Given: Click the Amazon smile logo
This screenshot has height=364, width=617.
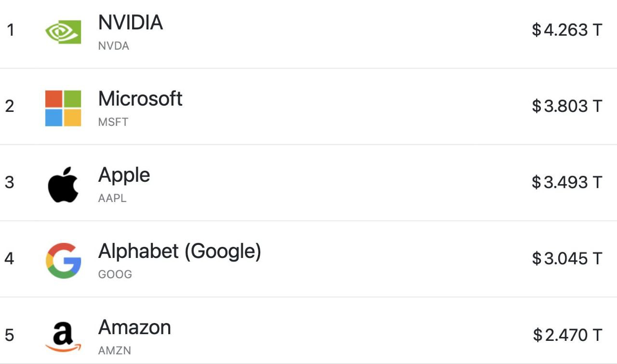Looking at the screenshot, I should 63,337.
